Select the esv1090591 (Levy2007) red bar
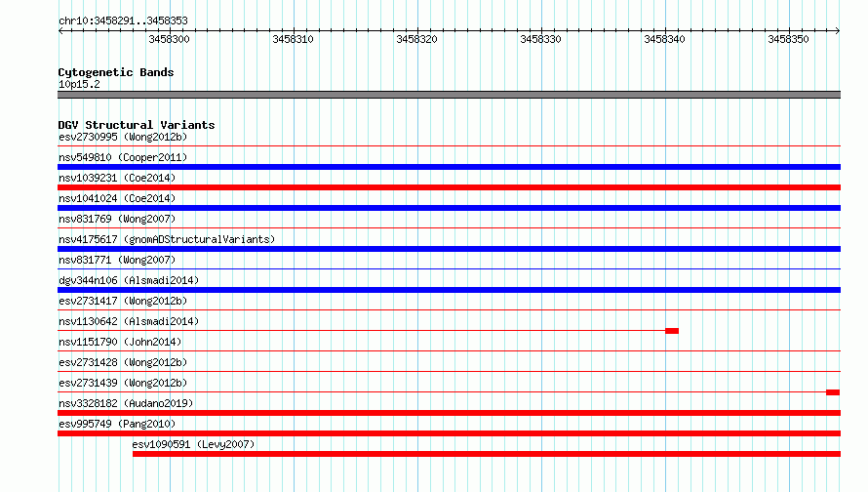Viewport: 868px width, 492px height. coord(487,454)
